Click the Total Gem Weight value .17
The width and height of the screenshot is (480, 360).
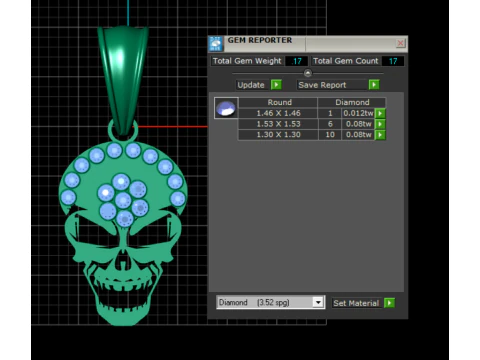click(x=296, y=61)
